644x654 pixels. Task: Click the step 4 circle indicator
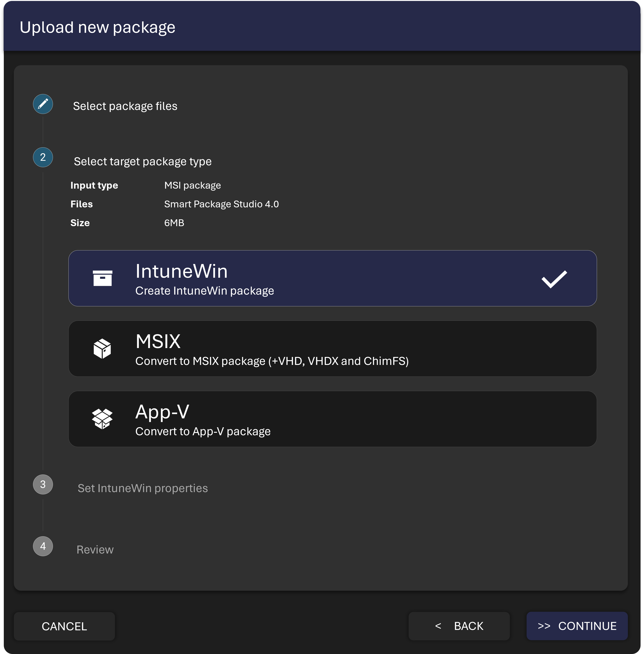43,546
